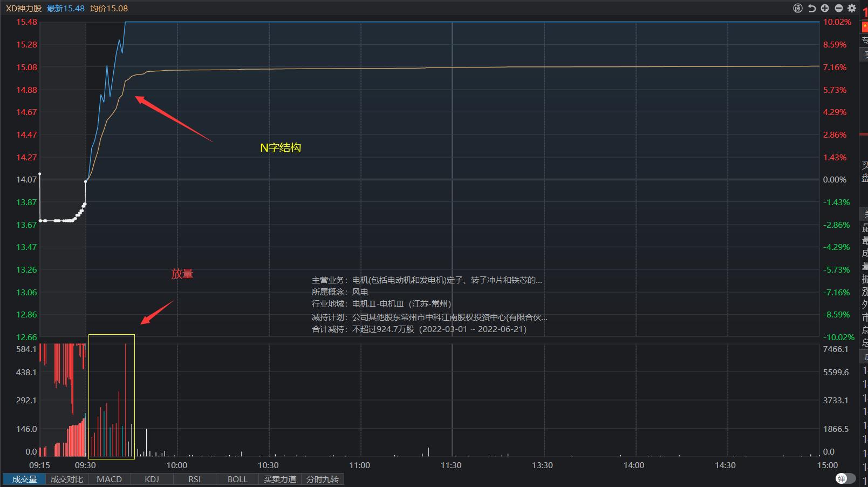
Task: Select the RSI indicator tab
Action: click(195, 479)
